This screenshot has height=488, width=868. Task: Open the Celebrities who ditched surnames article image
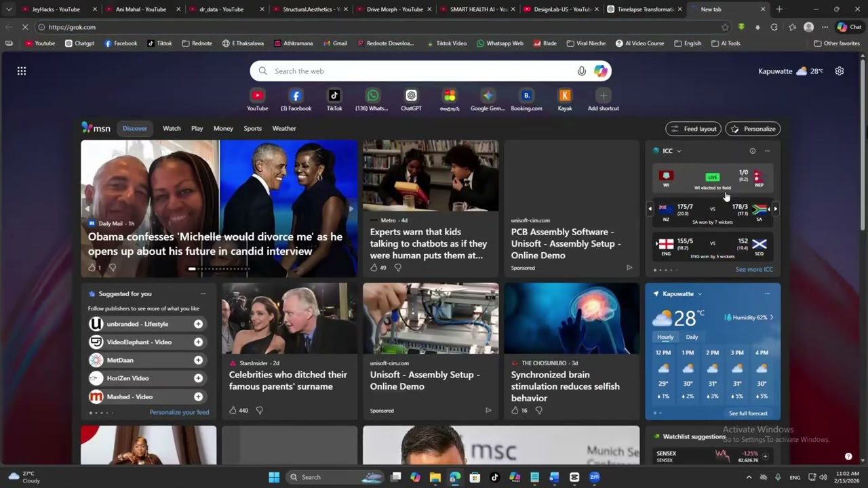290,319
